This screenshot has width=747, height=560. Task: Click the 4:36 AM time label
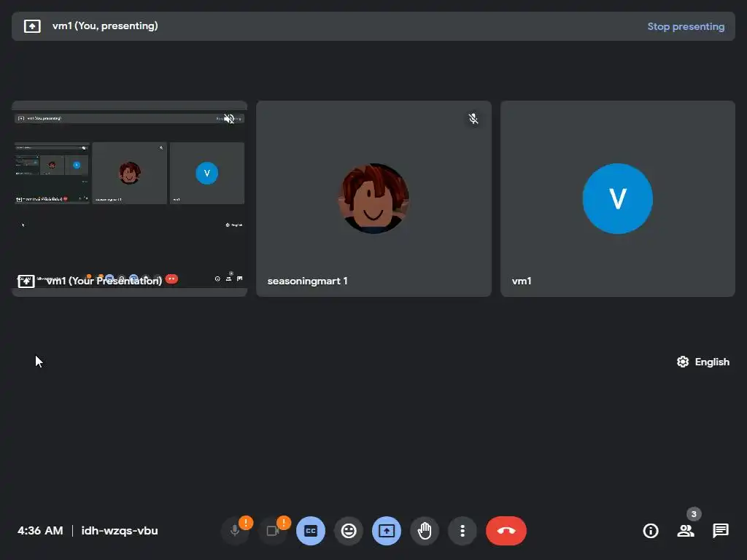click(x=40, y=531)
